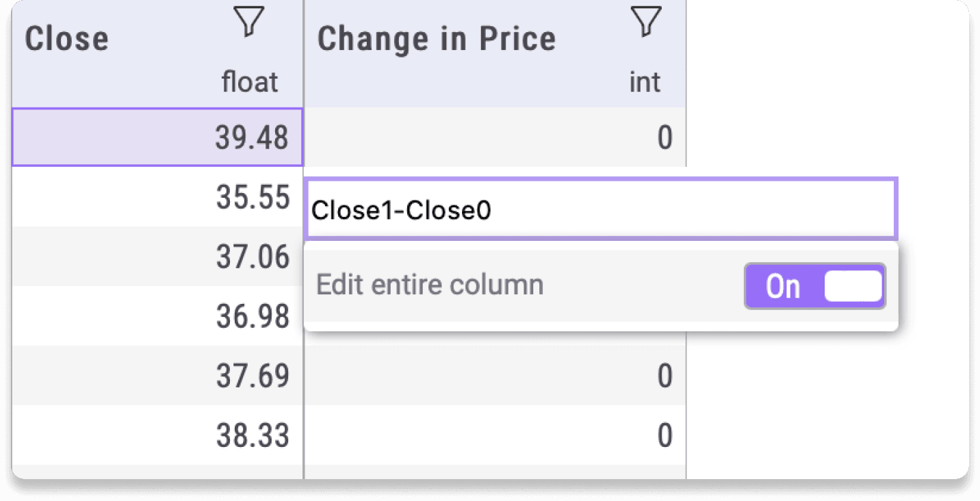Select the cell with value 36.98
The image size is (980, 501).
click(x=157, y=316)
